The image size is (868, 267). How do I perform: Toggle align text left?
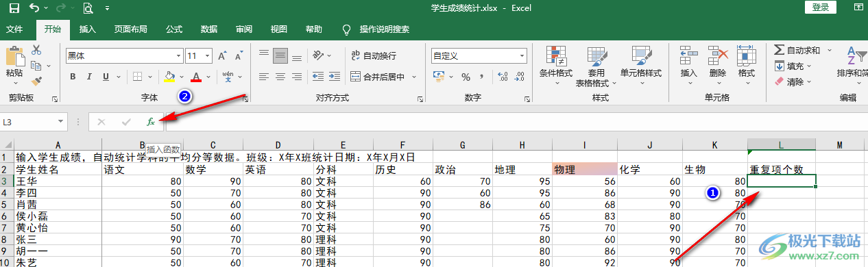pyautogui.click(x=264, y=77)
